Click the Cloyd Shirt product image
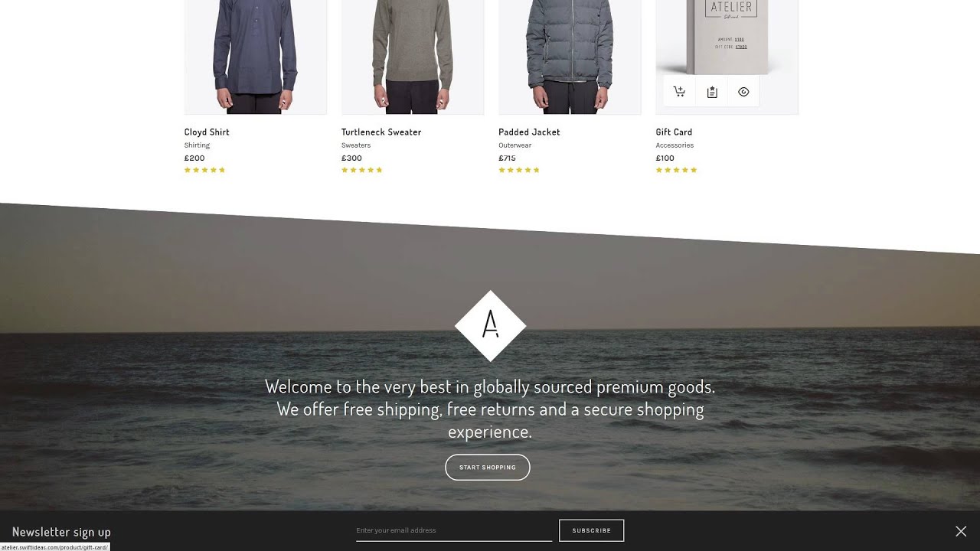 255,57
